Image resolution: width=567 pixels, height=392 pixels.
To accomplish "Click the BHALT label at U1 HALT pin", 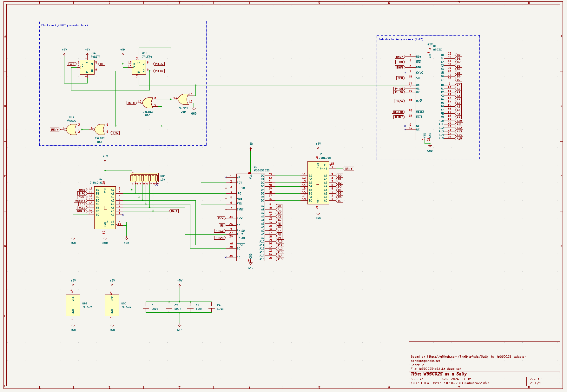I will (x=399, y=117).
